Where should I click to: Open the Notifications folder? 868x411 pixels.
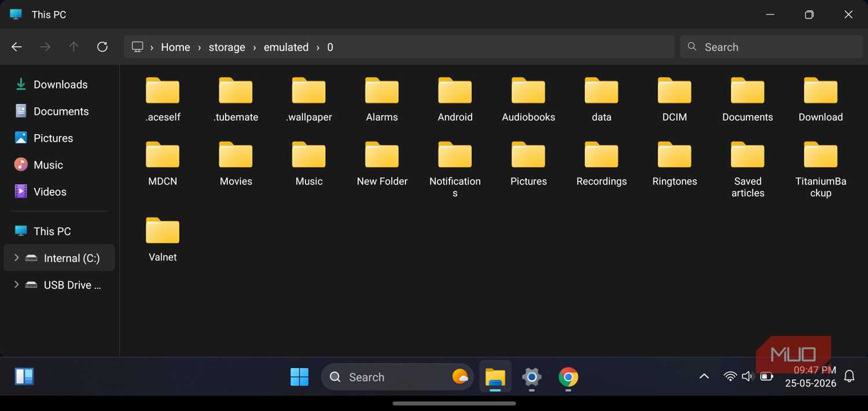455,170
